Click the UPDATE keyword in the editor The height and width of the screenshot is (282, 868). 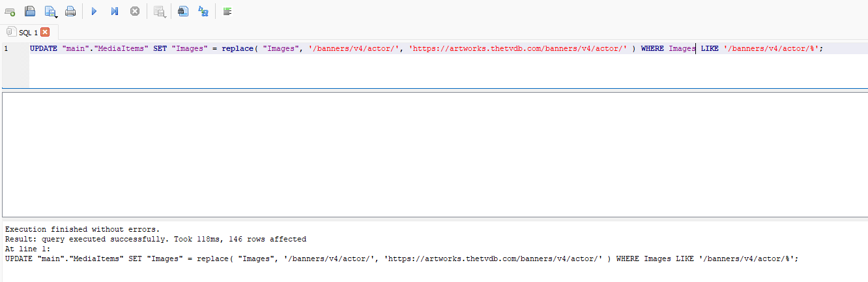pos(44,49)
